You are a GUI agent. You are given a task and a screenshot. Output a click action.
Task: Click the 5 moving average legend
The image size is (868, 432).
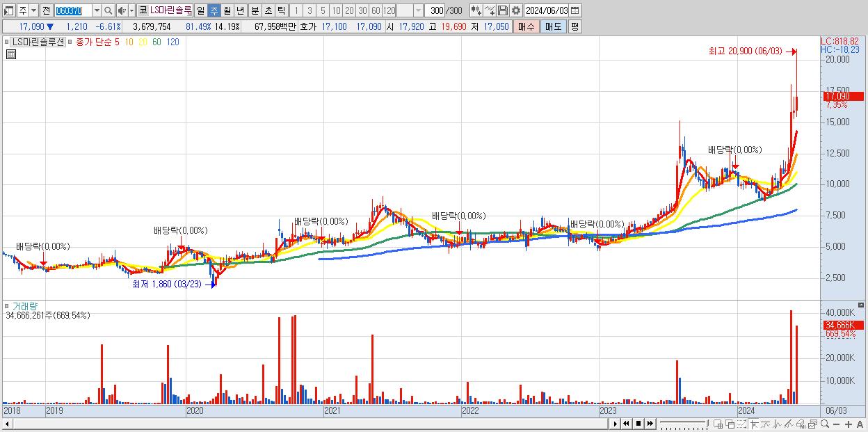pos(118,42)
